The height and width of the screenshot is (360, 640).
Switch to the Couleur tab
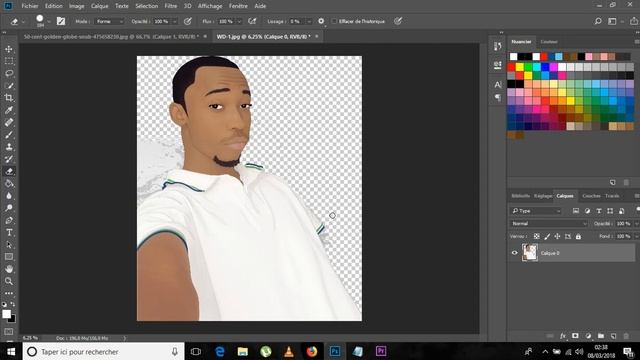point(549,42)
